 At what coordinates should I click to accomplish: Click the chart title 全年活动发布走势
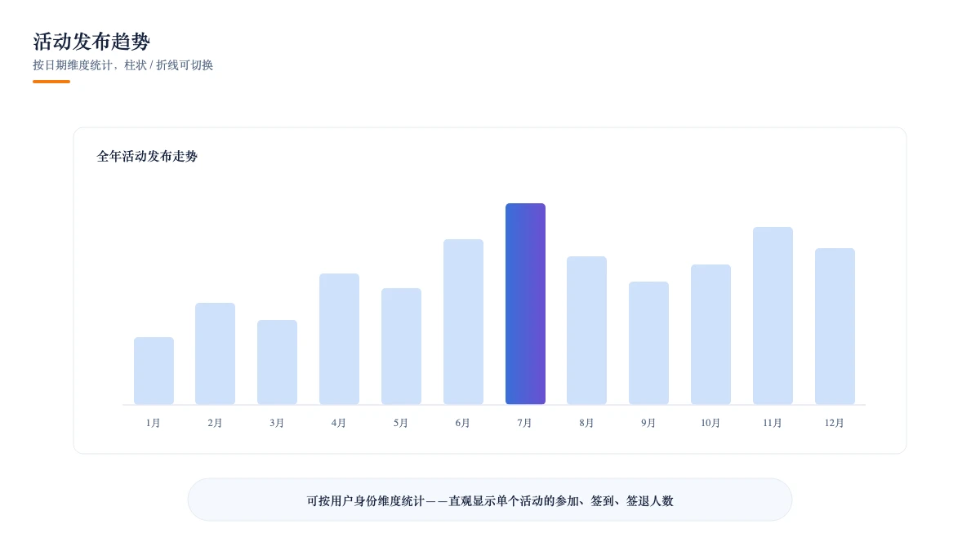147,156
